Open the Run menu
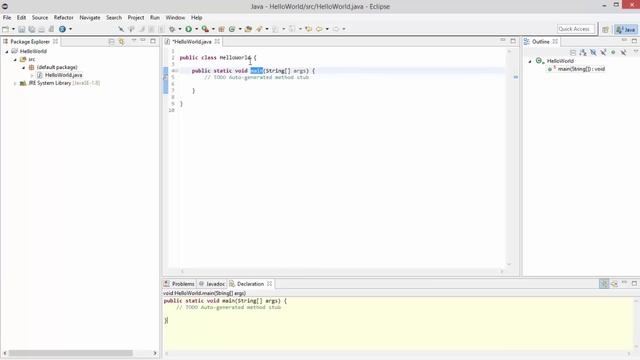640x360 pixels. coord(155,18)
